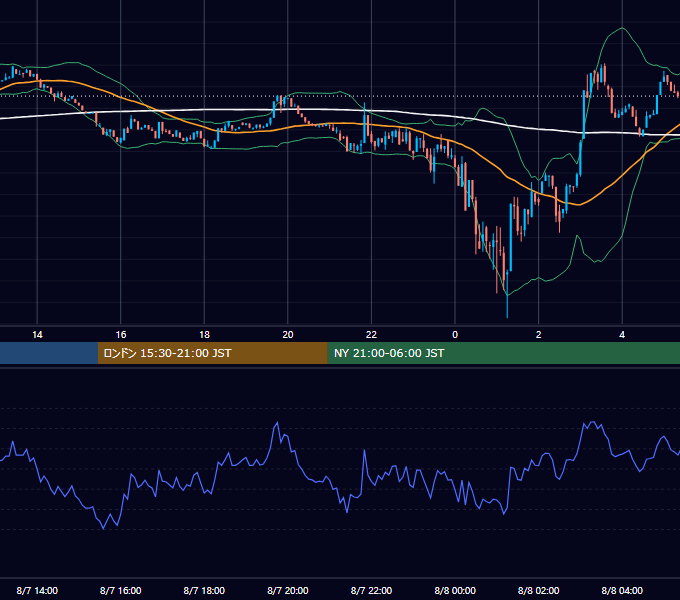Click the hour label 2 on time axis

click(x=539, y=335)
